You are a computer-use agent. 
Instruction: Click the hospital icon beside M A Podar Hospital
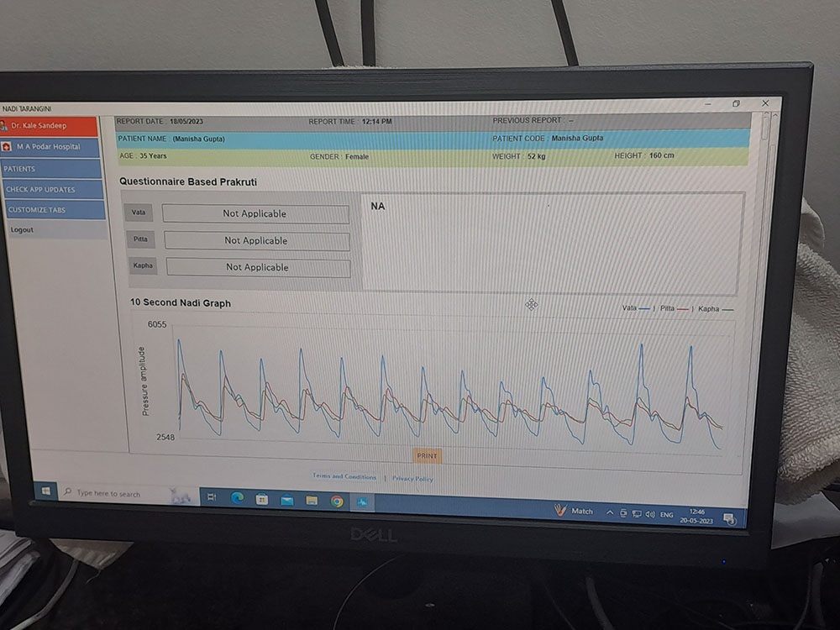(8, 147)
